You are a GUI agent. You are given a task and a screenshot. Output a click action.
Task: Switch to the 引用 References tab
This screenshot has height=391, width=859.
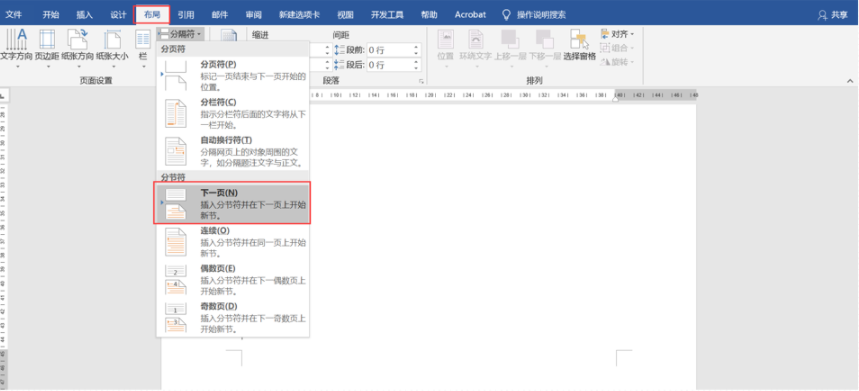click(x=186, y=15)
